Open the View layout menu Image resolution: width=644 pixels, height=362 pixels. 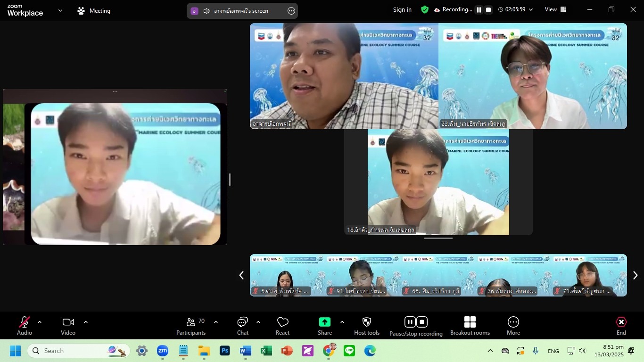[x=555, y=9]
